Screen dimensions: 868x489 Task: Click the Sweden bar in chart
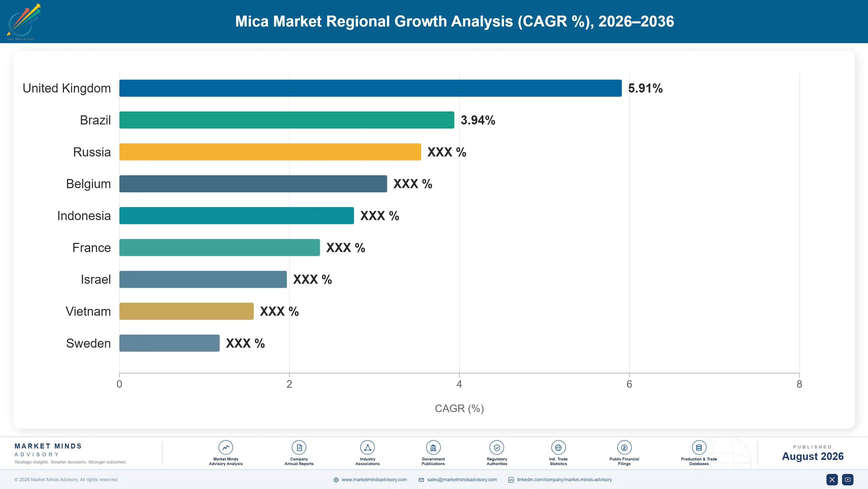point(169,343)
